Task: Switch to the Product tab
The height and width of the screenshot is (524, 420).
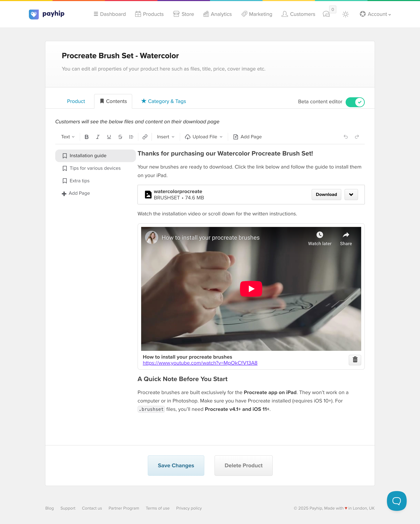Action: (76, 101)
